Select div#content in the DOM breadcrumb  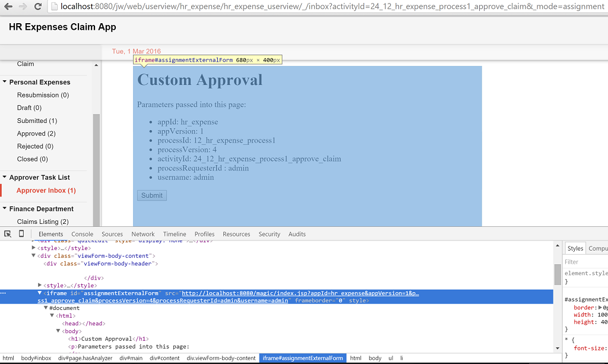[x=164, y=358]
